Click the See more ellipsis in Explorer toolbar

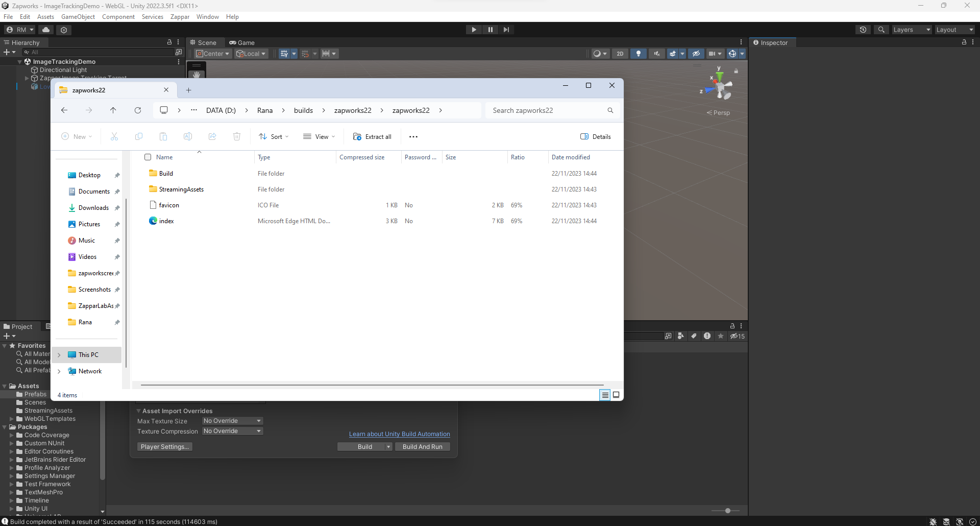point(413,137)
